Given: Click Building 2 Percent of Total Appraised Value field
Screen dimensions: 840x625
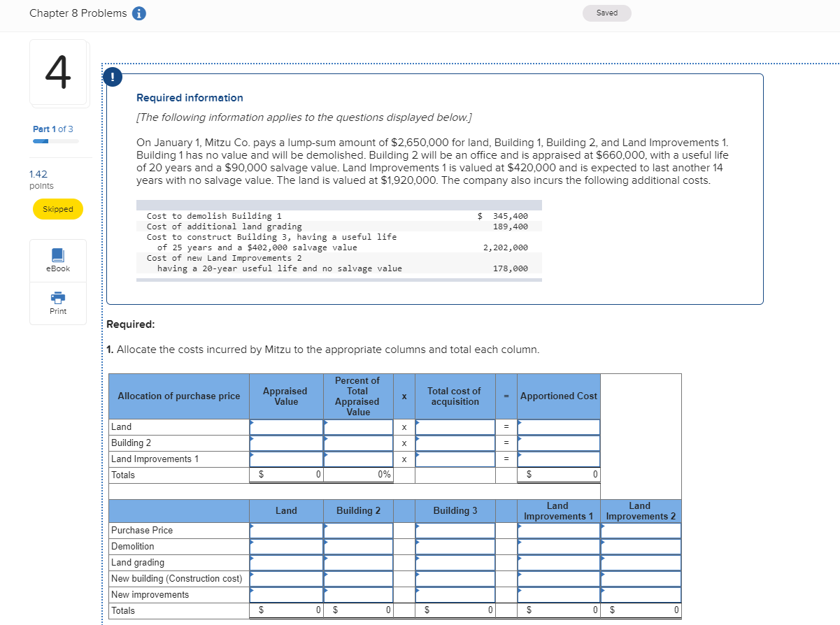Looking at the screenshot, I should pos(358,443).
